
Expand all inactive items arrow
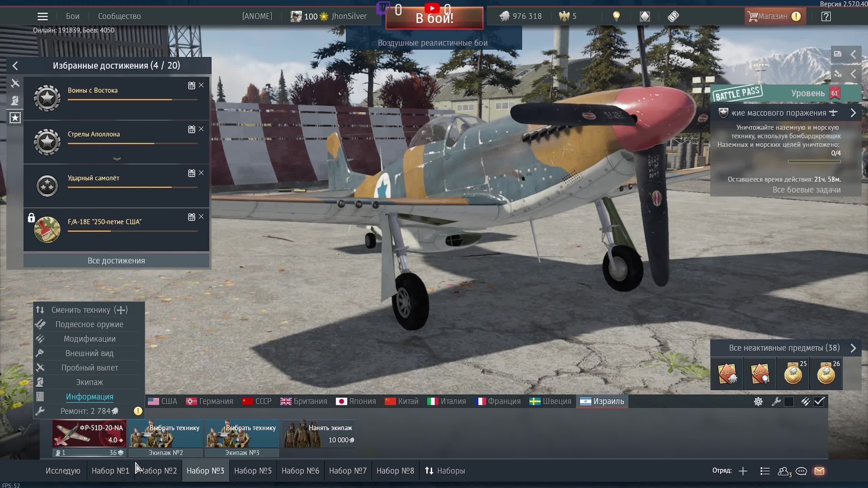click(853, 348)
